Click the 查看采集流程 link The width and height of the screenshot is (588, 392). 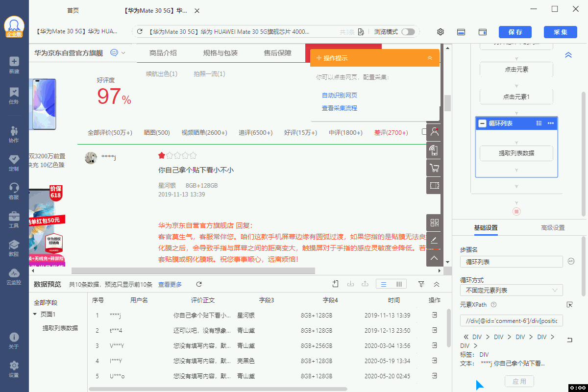(x=340, y=108)
